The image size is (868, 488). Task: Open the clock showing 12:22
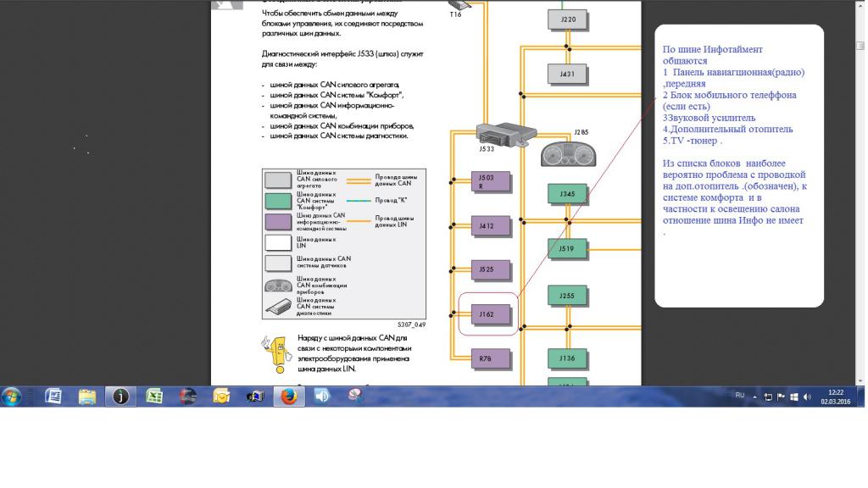835,396
